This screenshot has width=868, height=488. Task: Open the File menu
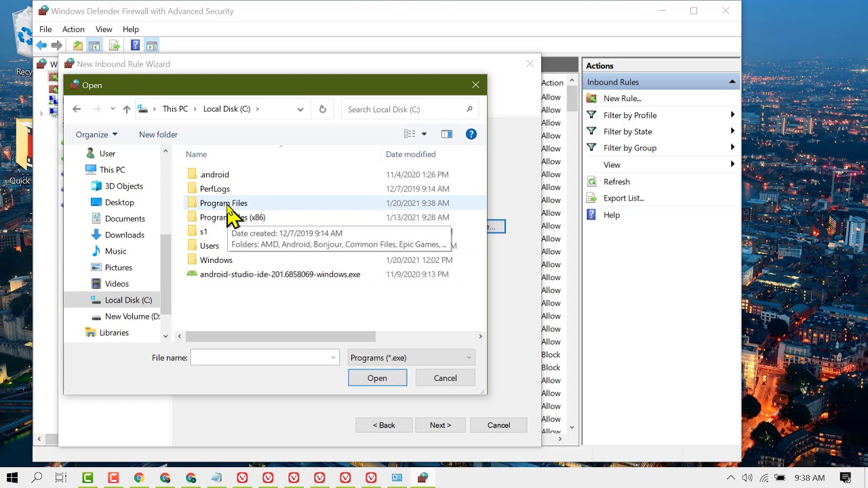(45, 29)
